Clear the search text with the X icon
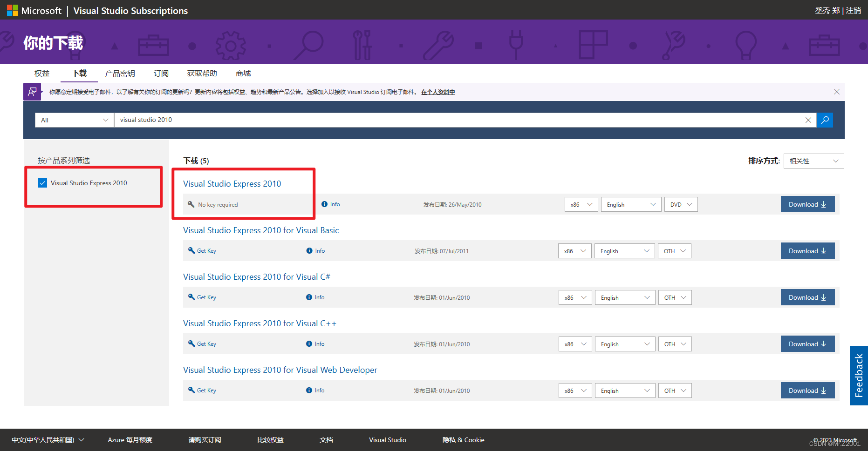Screen dimensions: 868x451 click(808, 120)
